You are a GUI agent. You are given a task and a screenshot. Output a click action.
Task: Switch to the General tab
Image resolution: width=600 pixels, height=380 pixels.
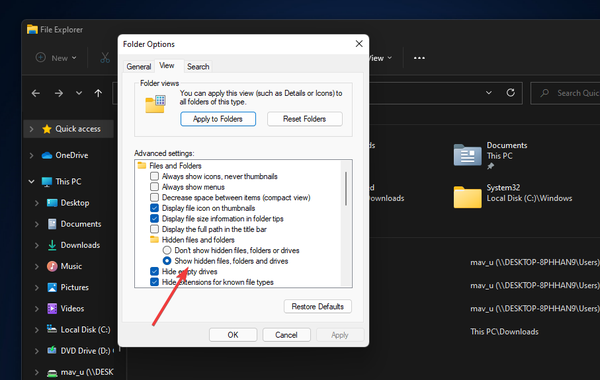139,67
